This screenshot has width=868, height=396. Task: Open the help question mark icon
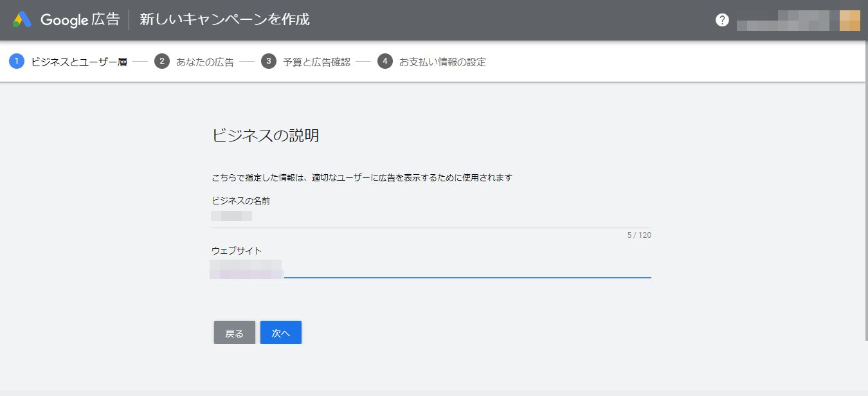point(722,20)
